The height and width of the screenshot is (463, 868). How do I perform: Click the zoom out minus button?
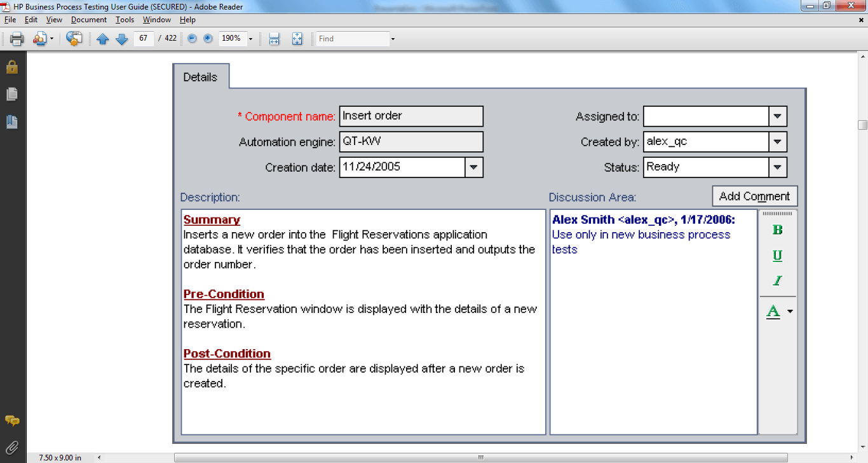(x=192, y=39)
